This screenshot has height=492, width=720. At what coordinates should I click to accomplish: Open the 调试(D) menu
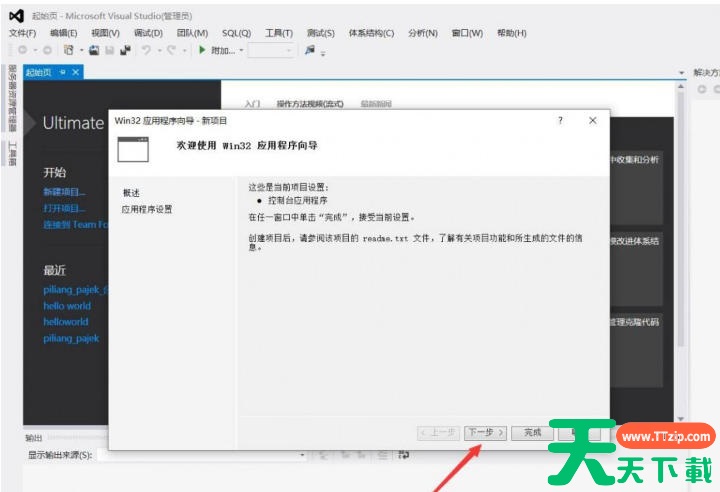(x=148, y=33)
